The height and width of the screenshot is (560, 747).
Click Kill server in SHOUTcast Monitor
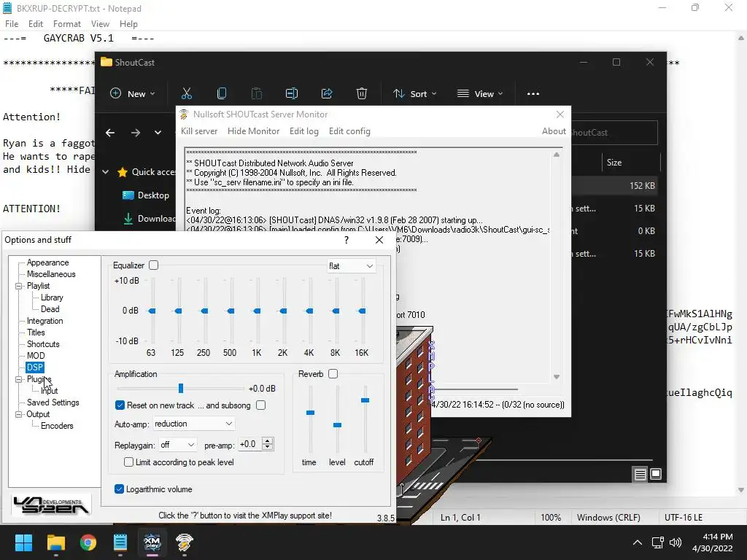199,131
